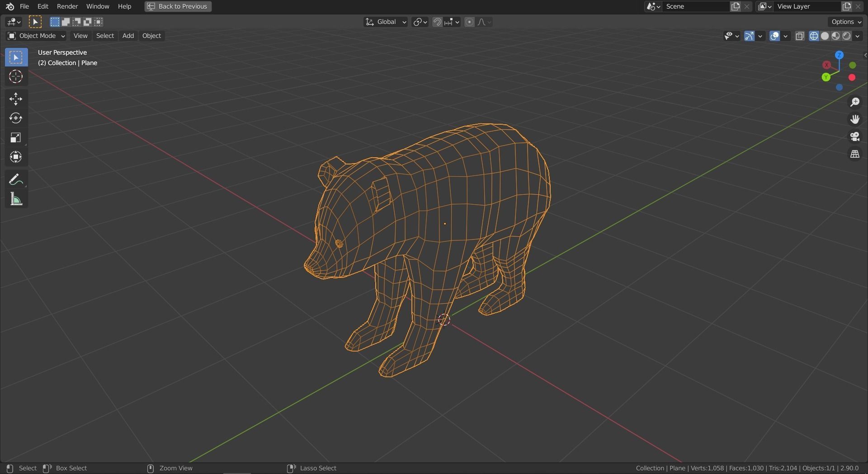
Task: Open the editor type dropdown
Action: [x=14, y=22]
